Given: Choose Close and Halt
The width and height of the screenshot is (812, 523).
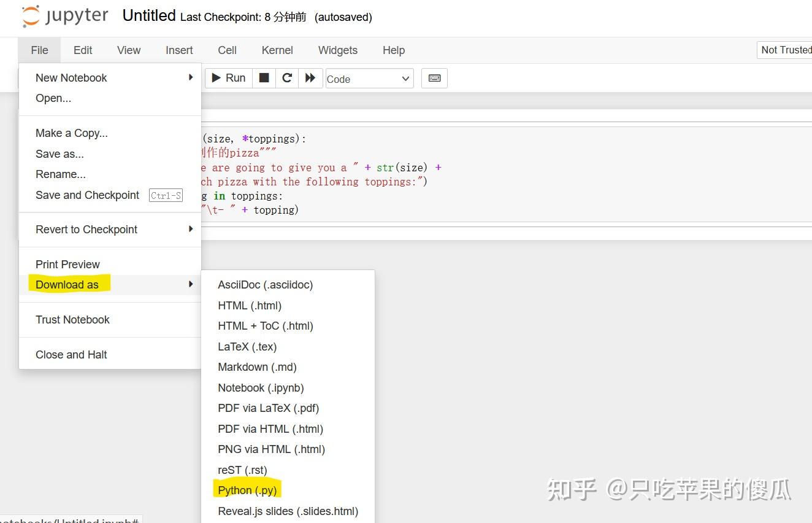Looking at the screenshot, I should click(x=71, y=354).
